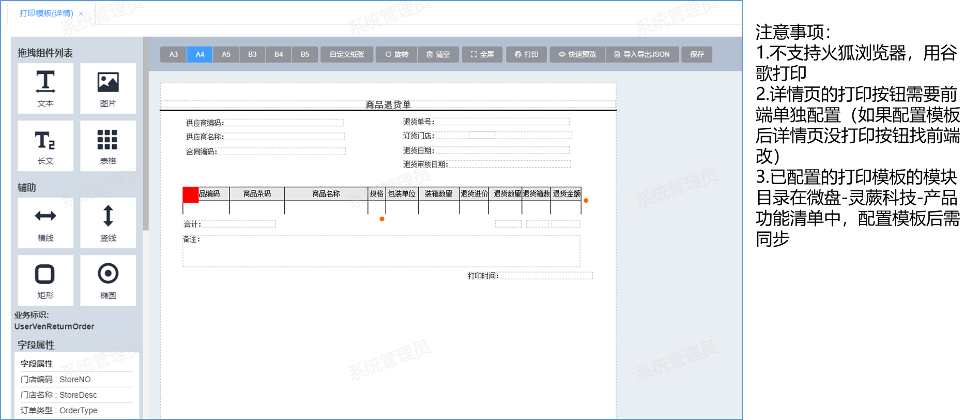Click the 退货进价 table column header
980x420 pixels.
[474, 194]
